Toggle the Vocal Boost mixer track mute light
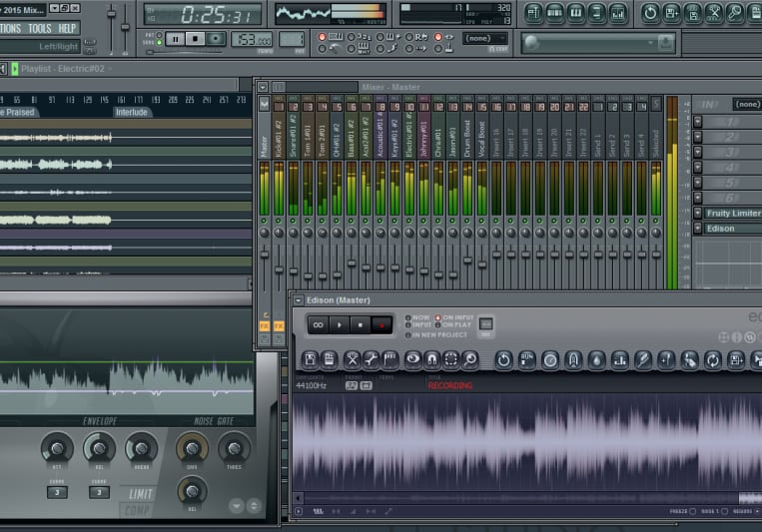This screenshot has height=532, width=762. tap(481, 221)
